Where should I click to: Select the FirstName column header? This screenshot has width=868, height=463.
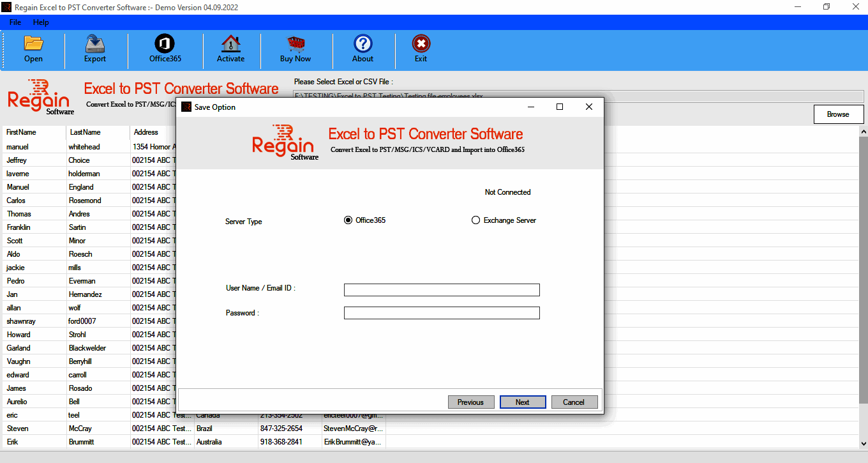tap(34, 132)
